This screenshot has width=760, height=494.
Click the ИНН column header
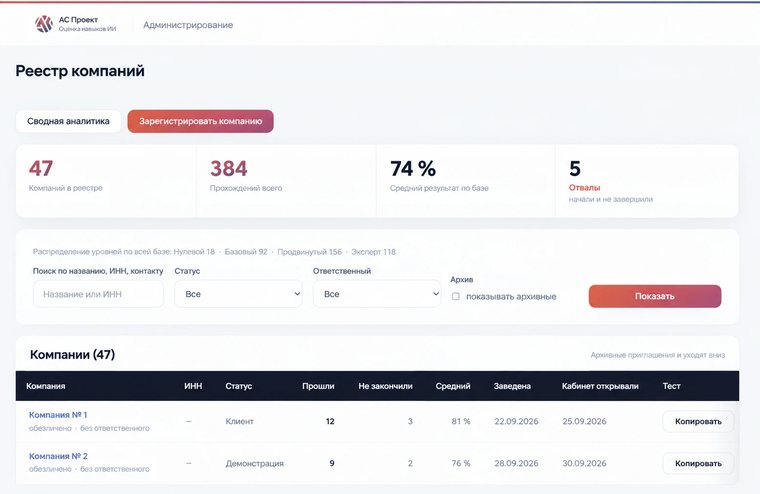tap(193, 386)
